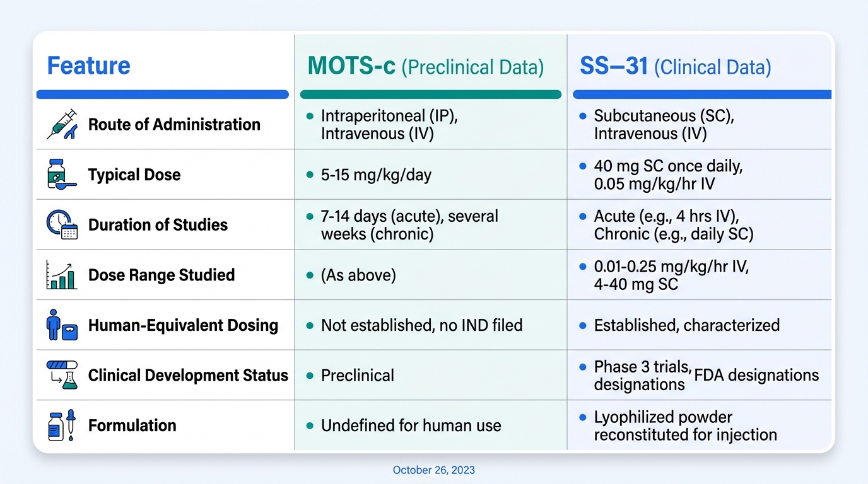Click the bar chart icon for Dose Range
868x484 pixels.
(62, 275)
